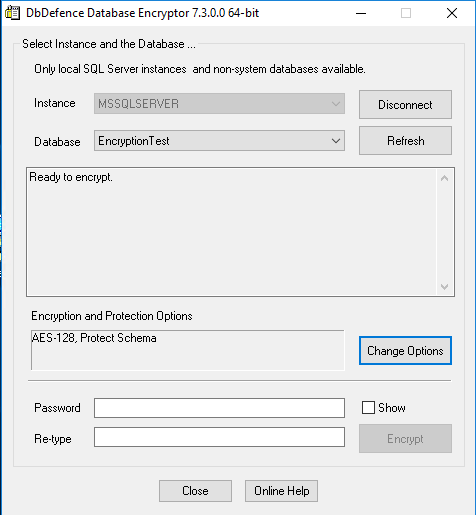
Task: Click the DbDefence app icon in title bar
Action: (13, 13)
